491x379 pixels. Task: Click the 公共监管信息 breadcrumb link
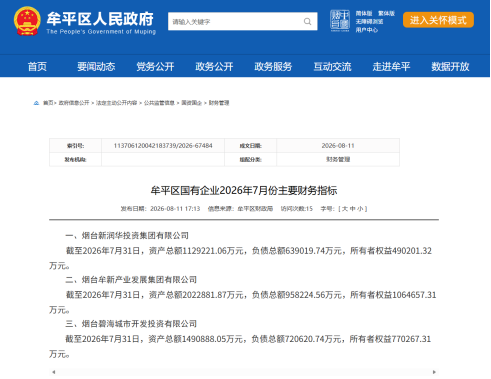[x=159, y=103]
